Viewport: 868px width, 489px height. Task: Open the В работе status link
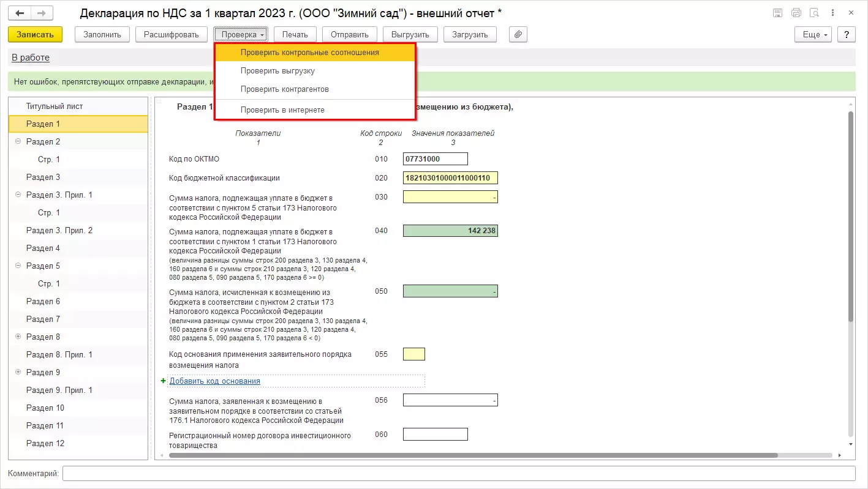point(31,58)
